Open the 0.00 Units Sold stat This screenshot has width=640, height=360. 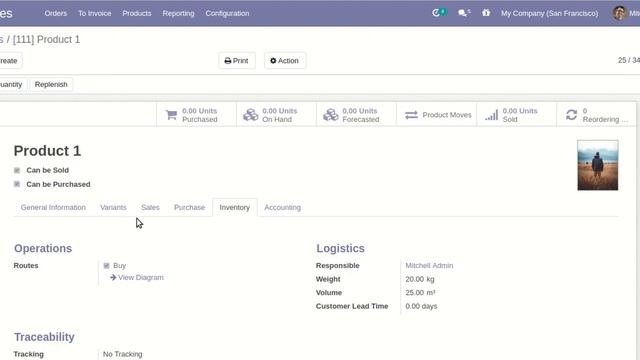(x=517, y=115)
